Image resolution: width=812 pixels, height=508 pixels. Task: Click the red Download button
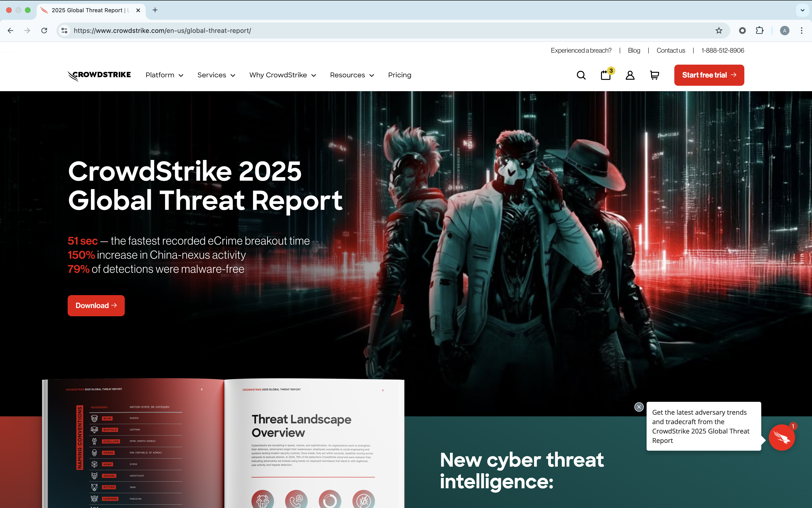click(x=96, y=305)
